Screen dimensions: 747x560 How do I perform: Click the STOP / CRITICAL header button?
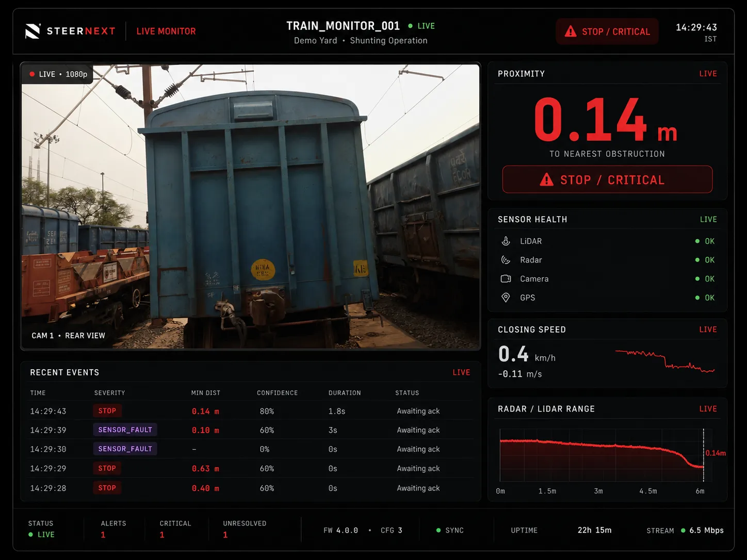point(607,31)
